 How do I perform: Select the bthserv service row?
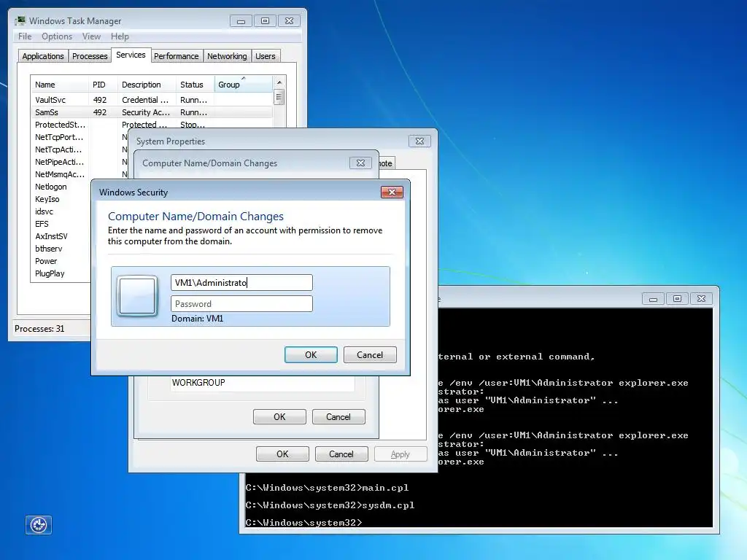61,249
